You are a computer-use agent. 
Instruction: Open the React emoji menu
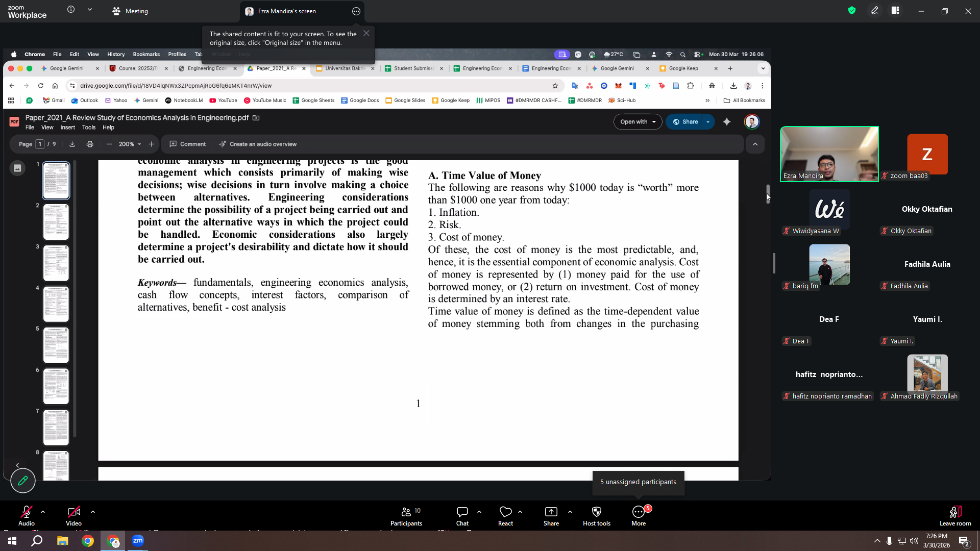505,515
